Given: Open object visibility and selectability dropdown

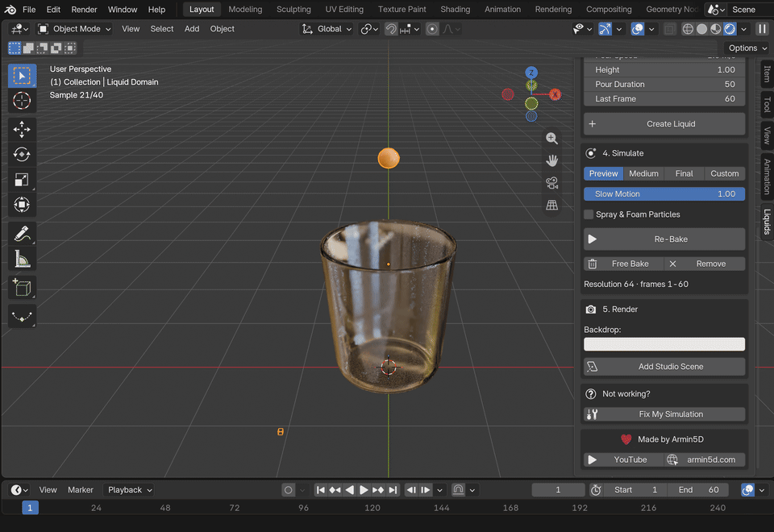Looking at the screenshot, I should [582, 29].
